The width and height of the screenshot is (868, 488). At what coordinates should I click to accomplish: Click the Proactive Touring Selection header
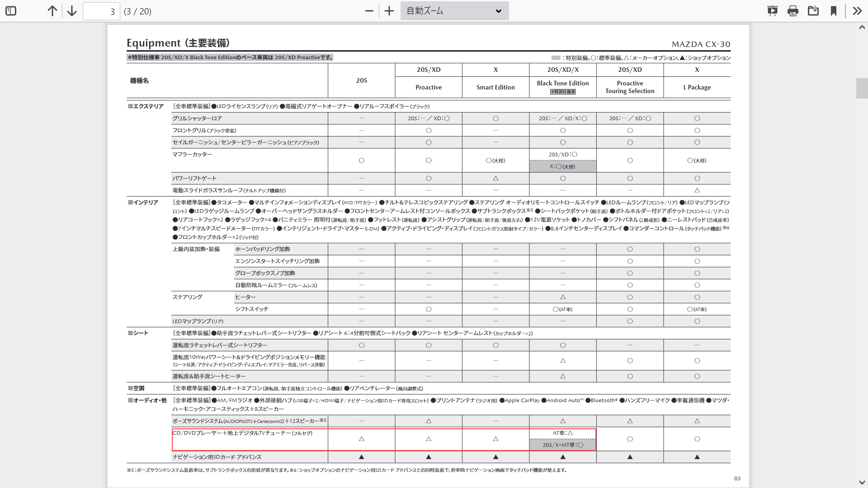pos(630,87)
